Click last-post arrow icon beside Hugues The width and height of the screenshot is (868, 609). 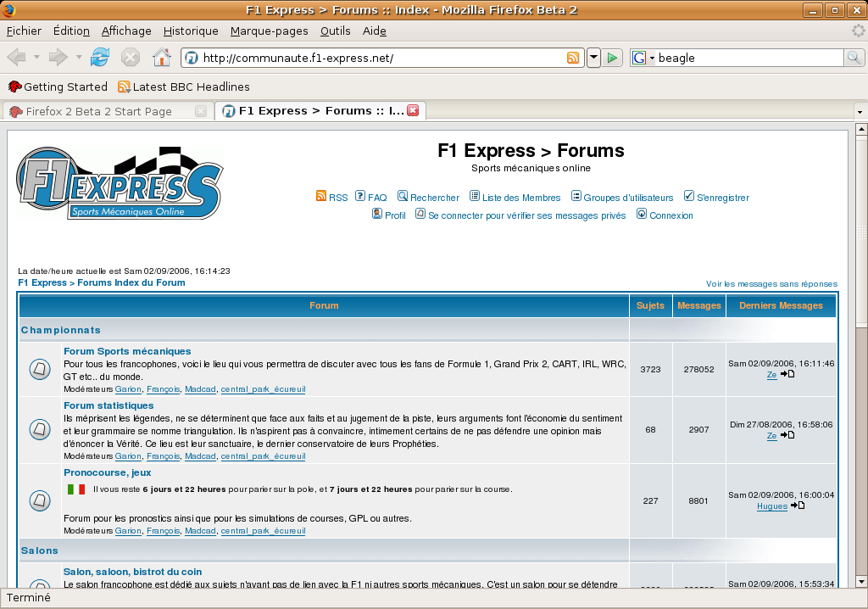pyautogui.click(x=798, y=506)
